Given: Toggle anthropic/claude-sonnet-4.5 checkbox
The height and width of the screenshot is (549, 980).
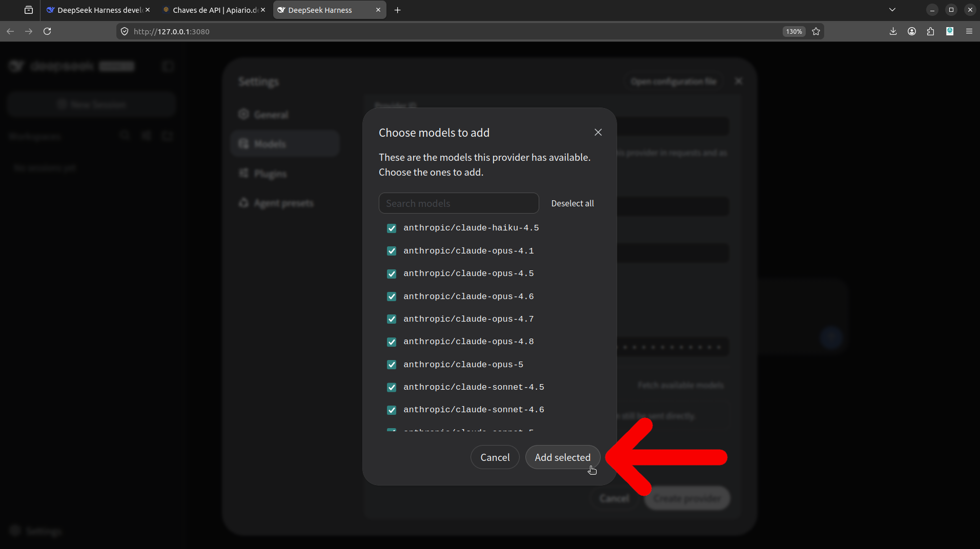Looking at the screenshot, I should point(392,387).
